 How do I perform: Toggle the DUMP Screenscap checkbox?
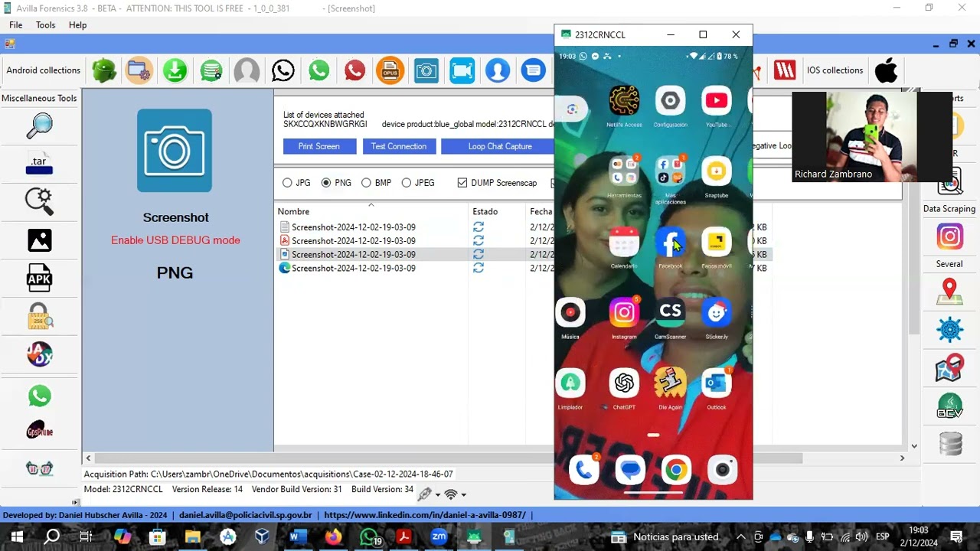click(462, 183)
